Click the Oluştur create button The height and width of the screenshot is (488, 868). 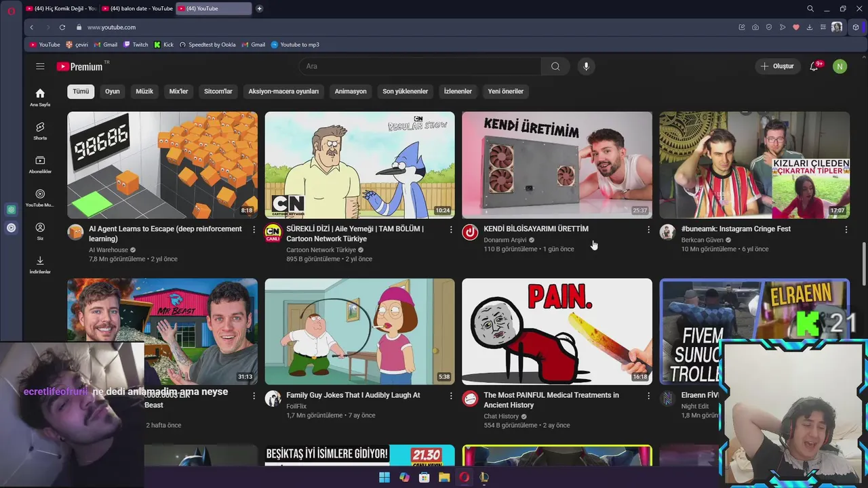[777, 66]
